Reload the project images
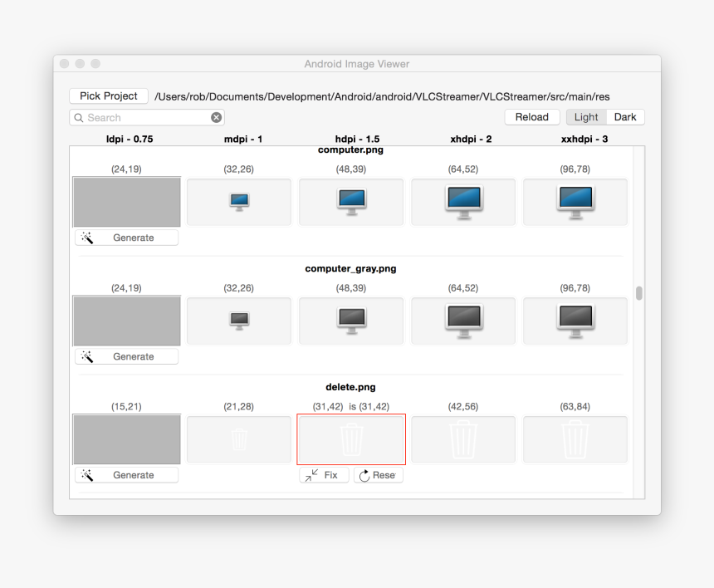 click(531, 117)
